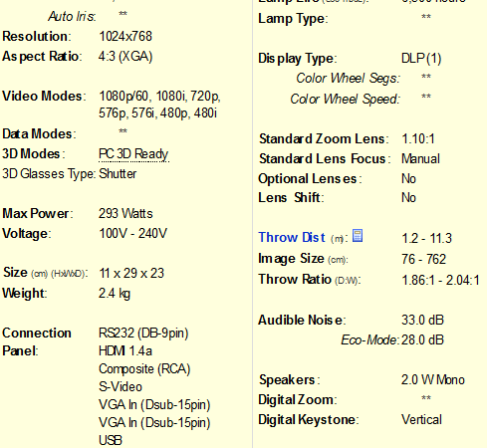Select the Composite (RCA) connection entry

144,369
